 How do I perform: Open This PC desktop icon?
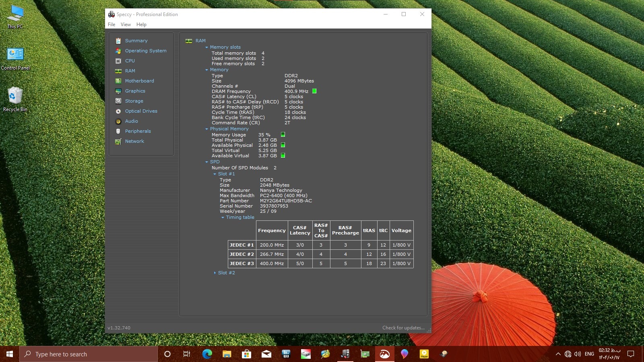click(15, 17)
